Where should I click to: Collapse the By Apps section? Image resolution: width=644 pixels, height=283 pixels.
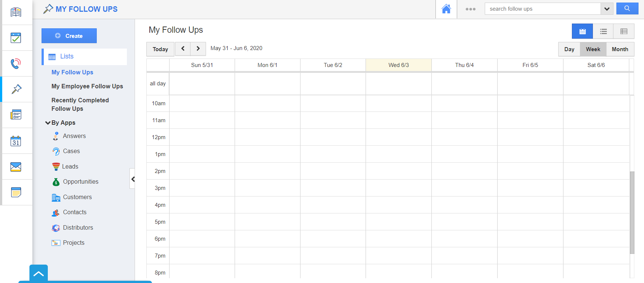tap(48, 123)
